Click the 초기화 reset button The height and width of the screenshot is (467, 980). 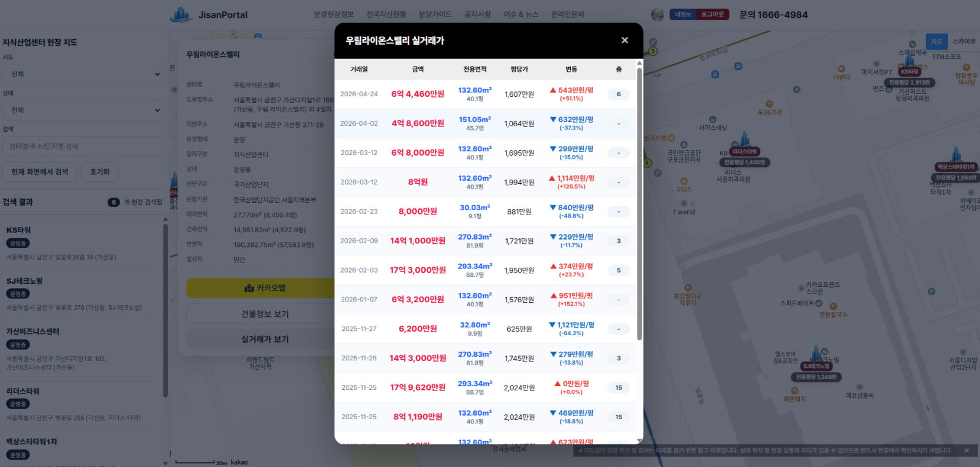100,172
